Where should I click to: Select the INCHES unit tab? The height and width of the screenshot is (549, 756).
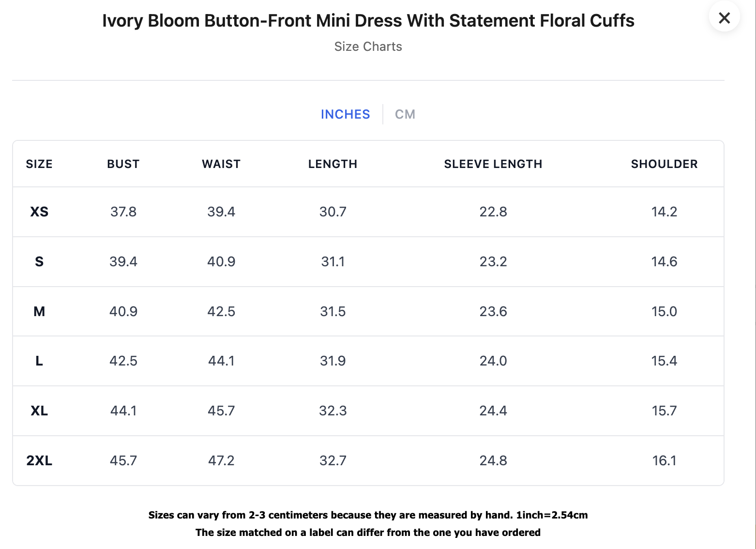coord(346,114)
